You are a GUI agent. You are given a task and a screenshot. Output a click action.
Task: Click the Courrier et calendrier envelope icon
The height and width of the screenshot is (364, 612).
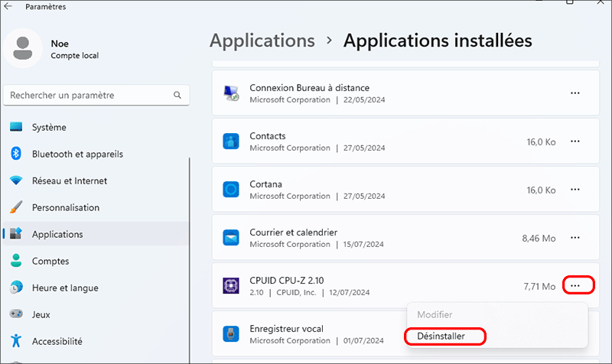click(231, 238)
